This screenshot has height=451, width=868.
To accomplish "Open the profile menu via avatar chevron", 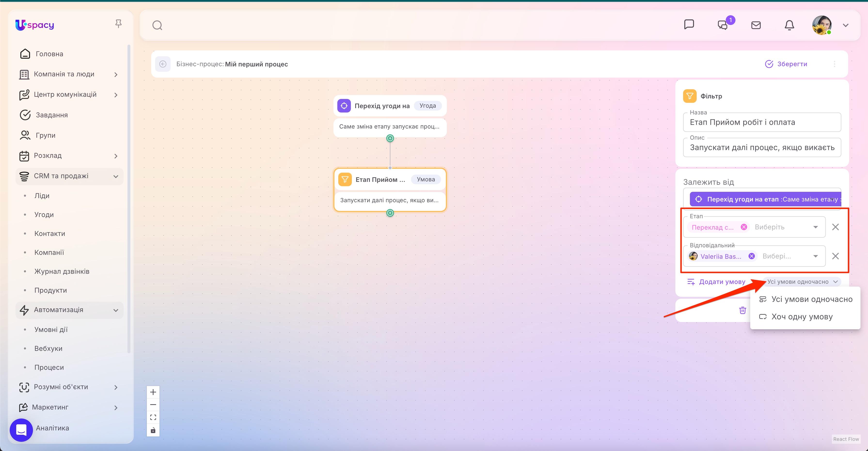I will point(846,25).
